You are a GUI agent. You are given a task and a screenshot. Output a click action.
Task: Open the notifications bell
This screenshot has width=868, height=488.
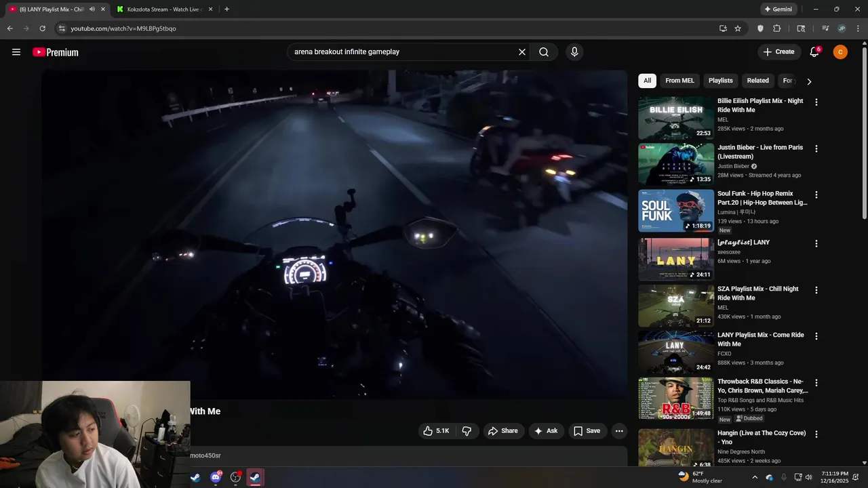pos(814,52)
